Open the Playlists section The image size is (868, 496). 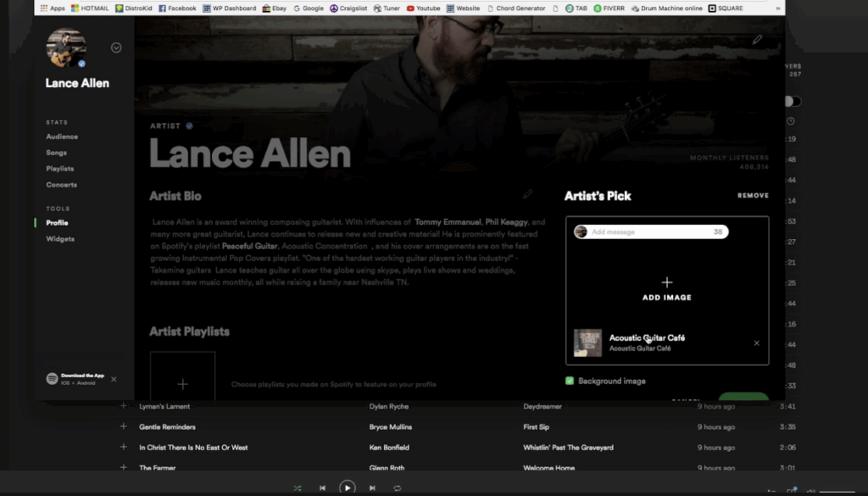tap(60, 169)
